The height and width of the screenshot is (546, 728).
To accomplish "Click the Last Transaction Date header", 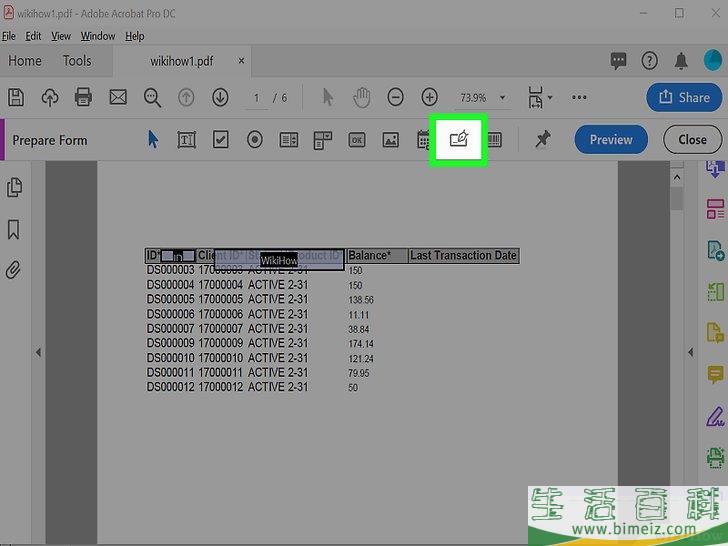I will click(463, 255).
